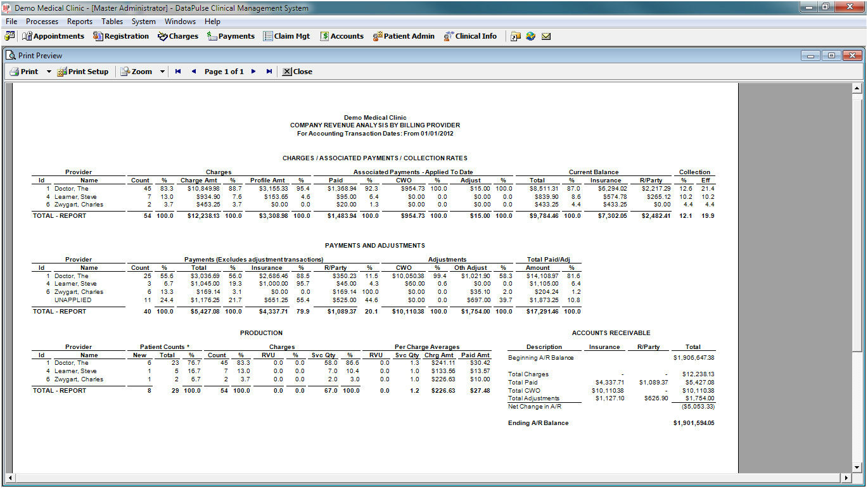Go to the last page of preview
This screenshot has width=868, height=489.
[x=269, y=72]
